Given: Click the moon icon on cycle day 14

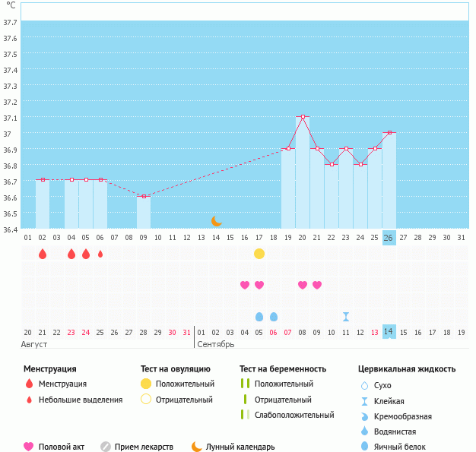Looking at the screenshot, I should tap(217, 220).
